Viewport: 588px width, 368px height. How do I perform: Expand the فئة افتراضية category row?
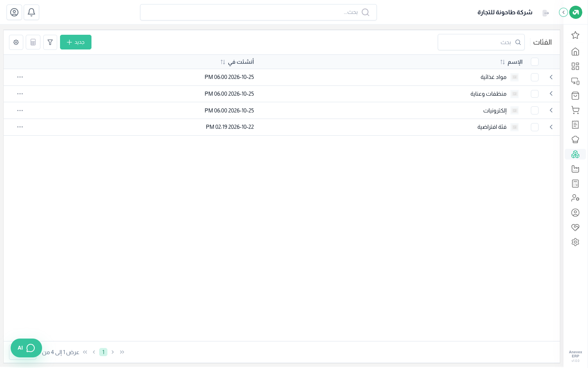coord(551,127)
